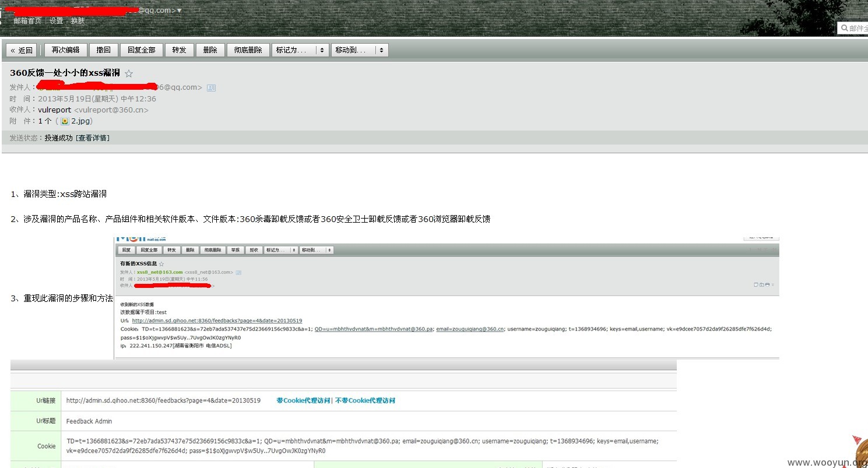Click the 举报 button in embedded screenshot

click(235, 250)
